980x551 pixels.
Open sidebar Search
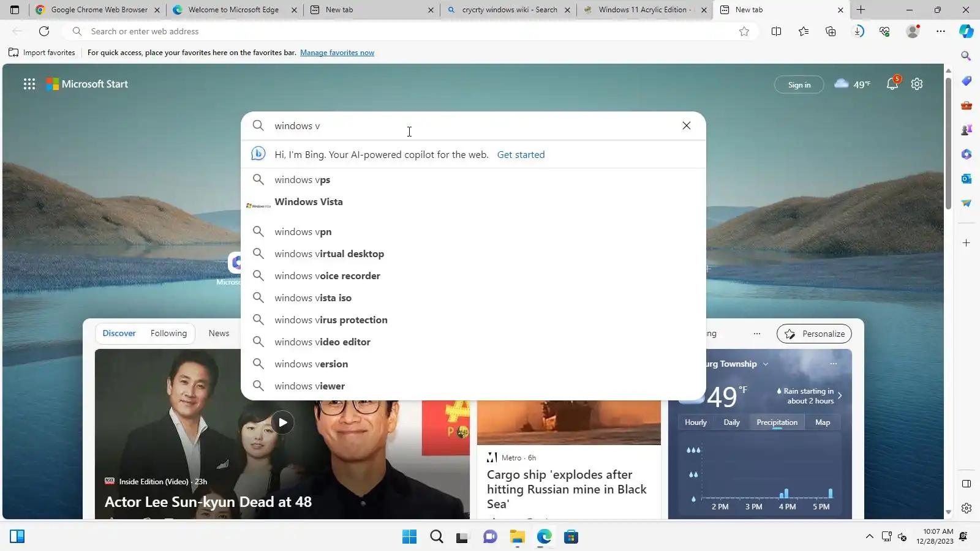pos(967,56)
